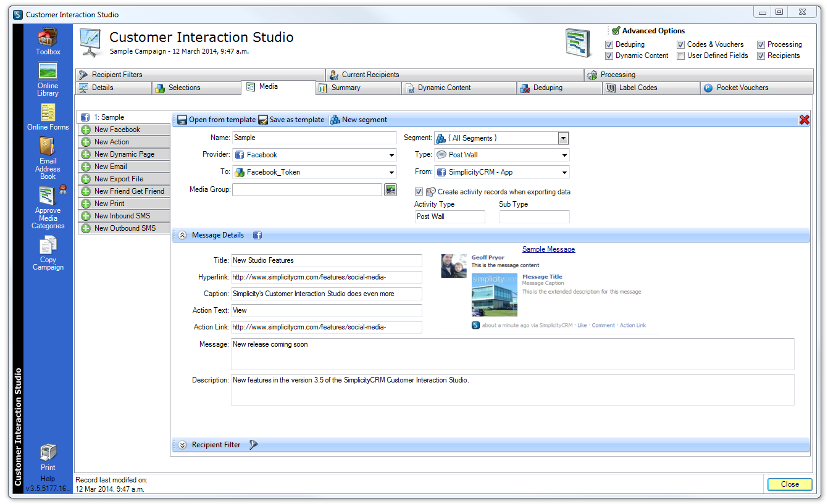Click the SimplicityCRM icon in sample post footer
Viewport: 828px width, 504px height.
tap(475, 325)
